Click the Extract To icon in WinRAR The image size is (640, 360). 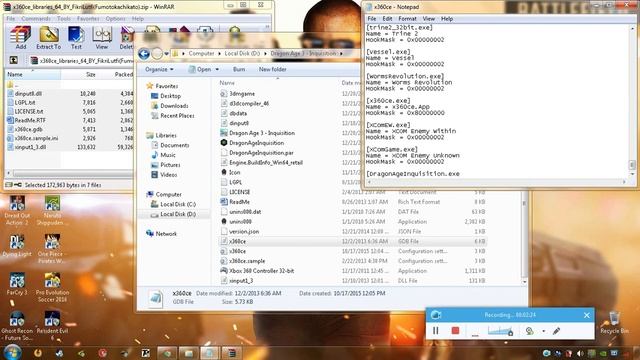[49, 38]
